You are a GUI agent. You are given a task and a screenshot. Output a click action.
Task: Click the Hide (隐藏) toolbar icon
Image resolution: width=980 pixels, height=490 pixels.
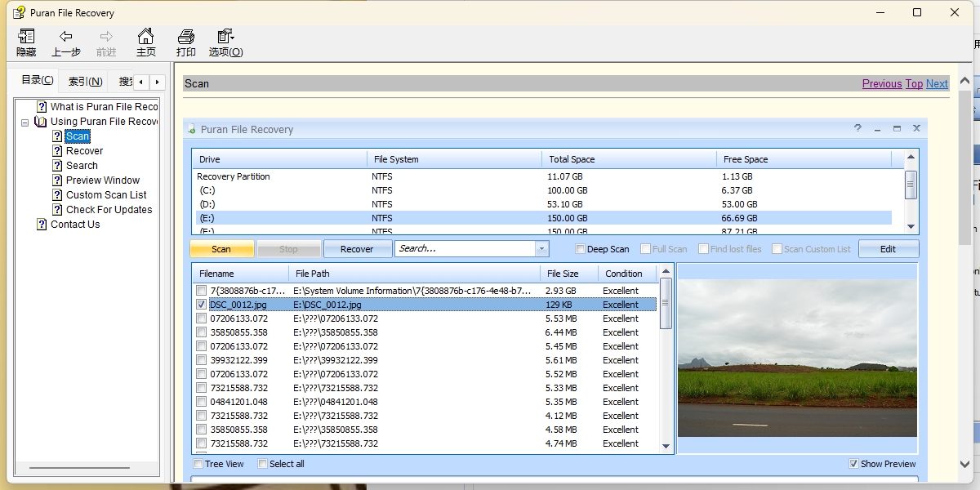(x=26, y=37)
